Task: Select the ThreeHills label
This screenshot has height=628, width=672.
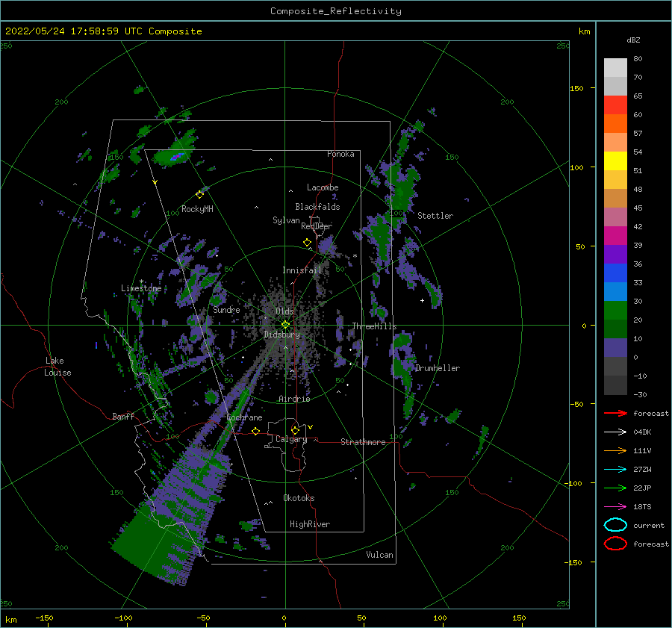Action: point(374,326)
